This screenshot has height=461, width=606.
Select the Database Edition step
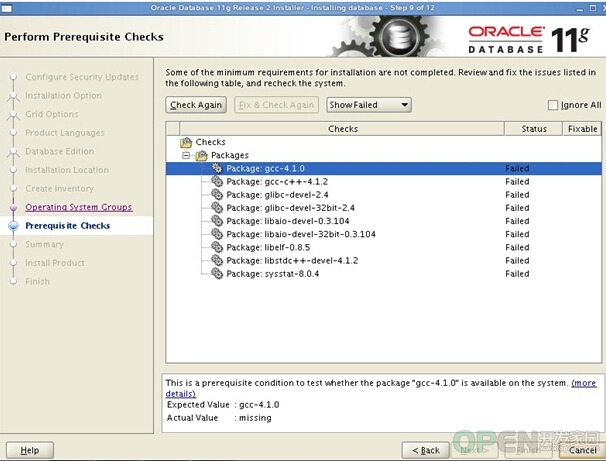[x=60, y=151]
